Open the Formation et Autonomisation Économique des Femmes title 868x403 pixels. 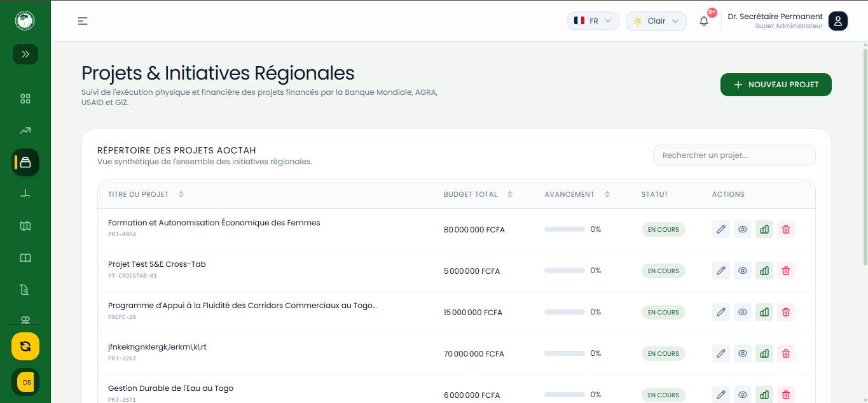(214, 223)
